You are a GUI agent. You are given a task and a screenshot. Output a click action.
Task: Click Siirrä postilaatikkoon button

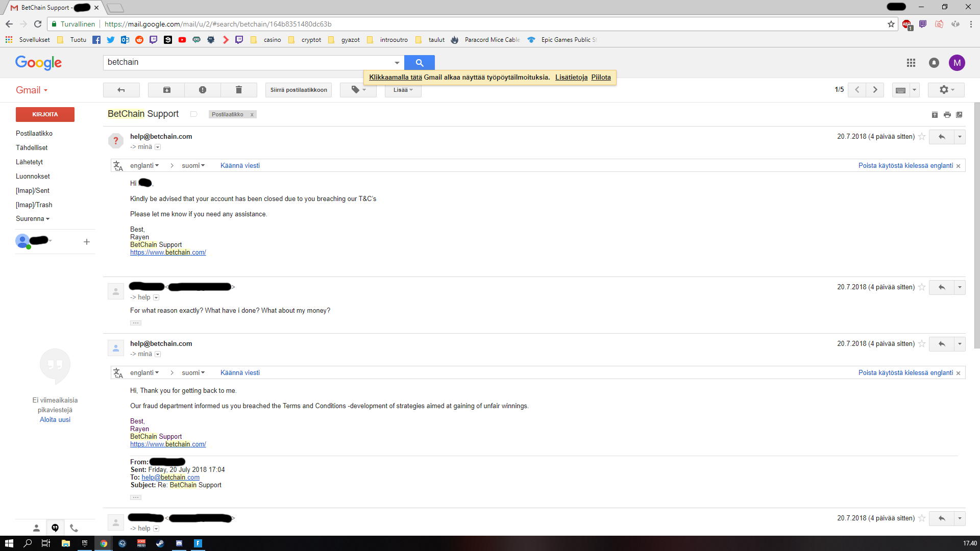[299, 90]
